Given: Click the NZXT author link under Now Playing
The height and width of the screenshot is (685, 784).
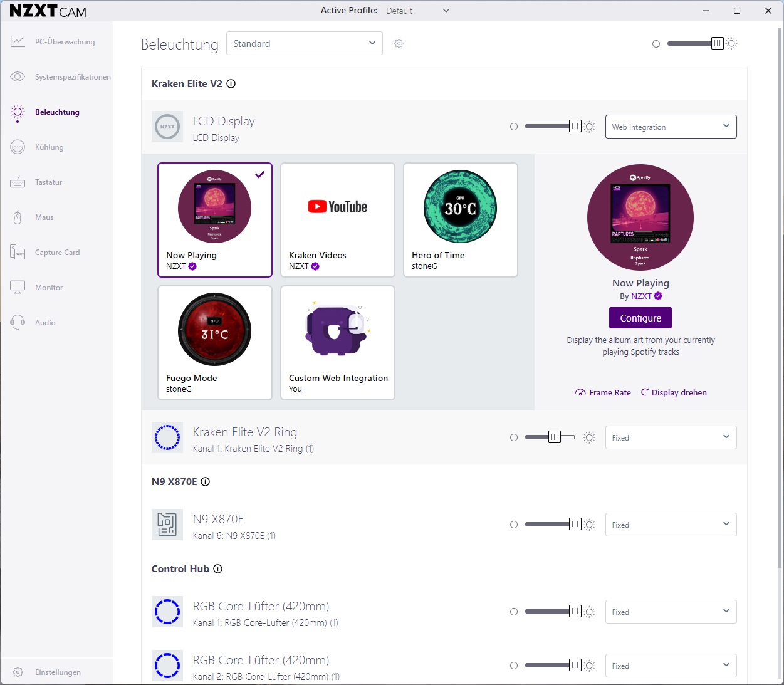Looking at the screenshot, I should (641, 296).
